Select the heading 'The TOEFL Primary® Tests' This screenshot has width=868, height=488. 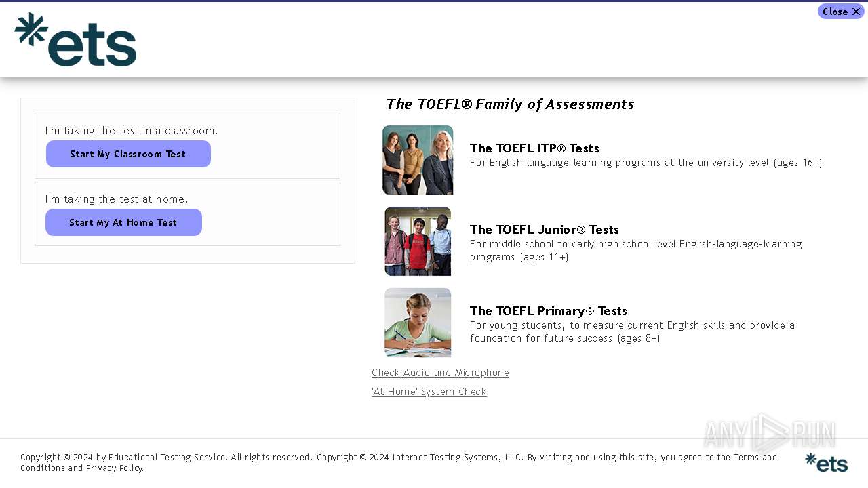[549, 310]
